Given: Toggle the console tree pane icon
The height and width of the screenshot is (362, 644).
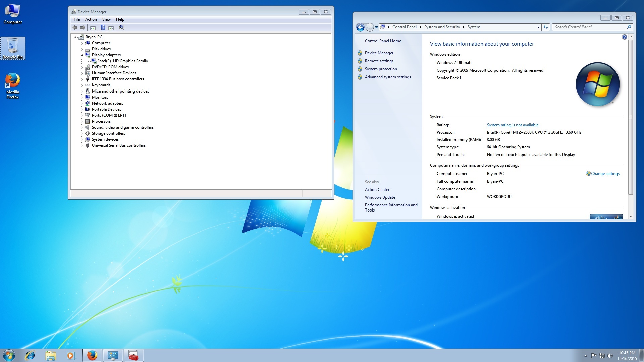Looking at the screenshot, I should tap(93, 27).
